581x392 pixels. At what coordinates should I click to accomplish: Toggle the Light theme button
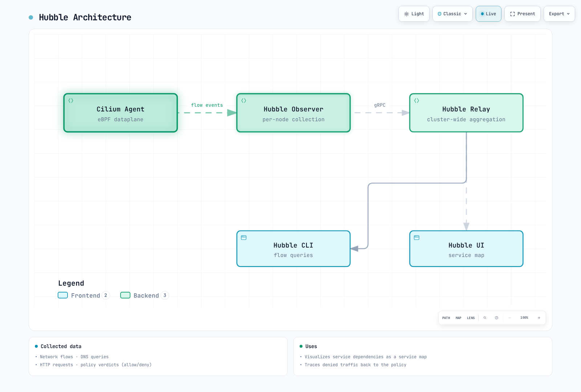click(x=414, y=14)
